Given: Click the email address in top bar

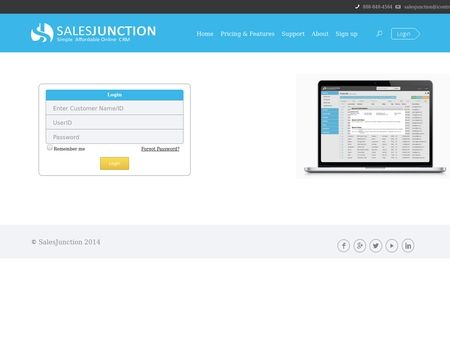Looking at the screenshot, I should (x=427, y=7).
